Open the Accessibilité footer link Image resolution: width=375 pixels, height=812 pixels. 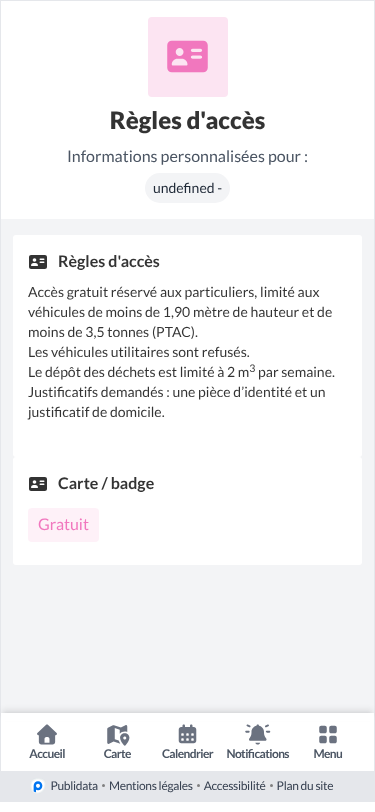click(x=234, y=786)
